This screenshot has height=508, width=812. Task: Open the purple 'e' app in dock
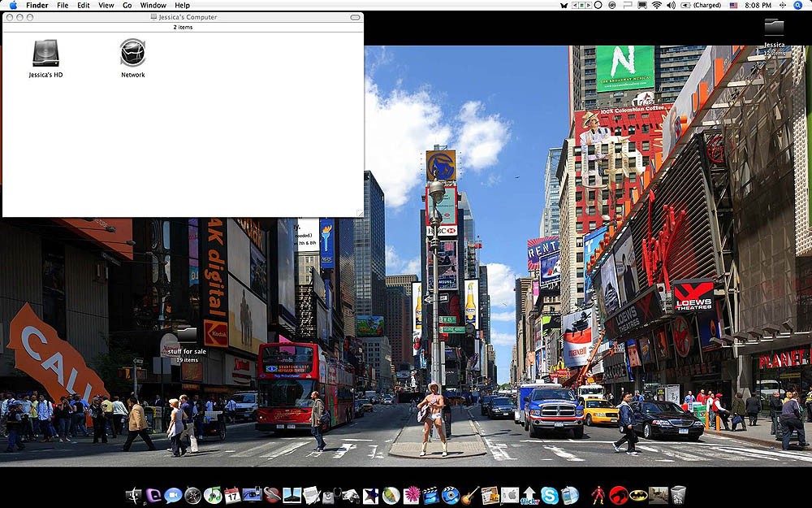pos(153,496)
